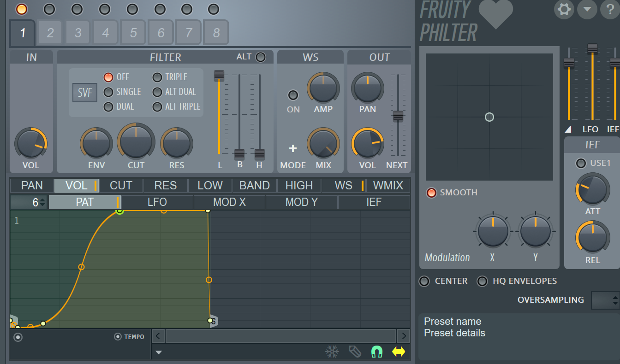This screenshot has width=620, height=364.
Task: Open the OVERSAMPLING selector
Action: point(605,300)
